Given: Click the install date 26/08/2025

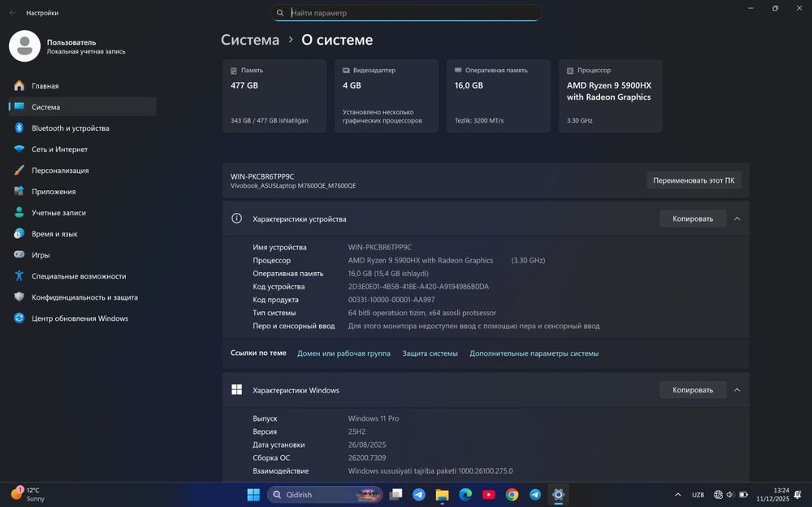Looking at the screenshot, I should coord(367,444).
